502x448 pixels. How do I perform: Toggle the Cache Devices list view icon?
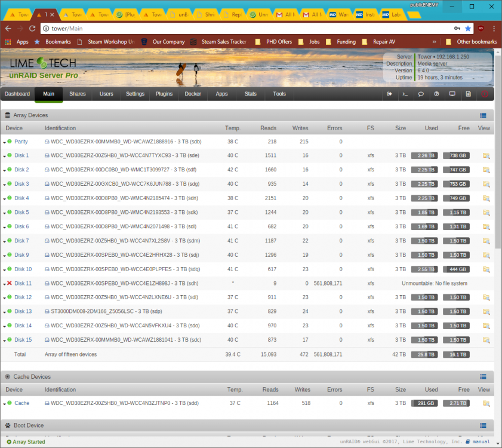point(483,377)
